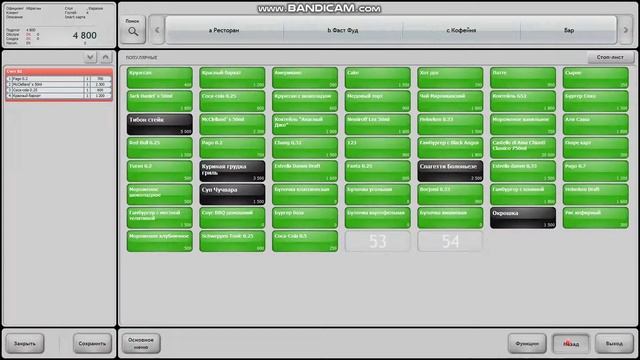Open the Стоп-лист button
640x360 pixels.
click(x=611, y=58)
